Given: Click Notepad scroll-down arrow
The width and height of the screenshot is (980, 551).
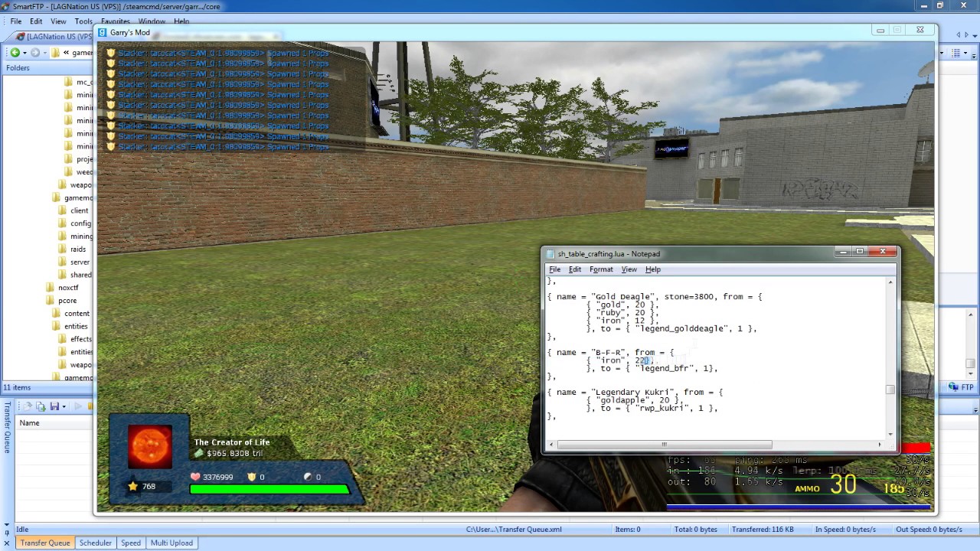Looking at the screenshot, I should coord(890,434).
